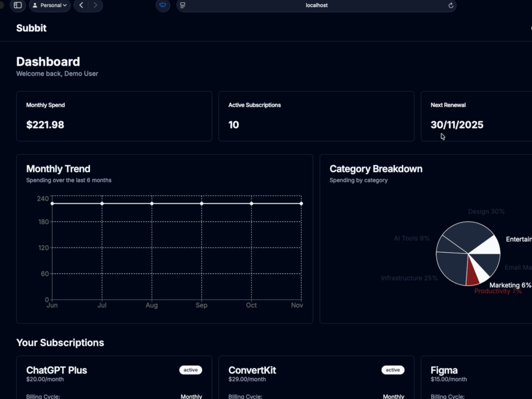Click the Oct data point on trend line
Viewport: 532px width, 399px height.
coord(252,204)
